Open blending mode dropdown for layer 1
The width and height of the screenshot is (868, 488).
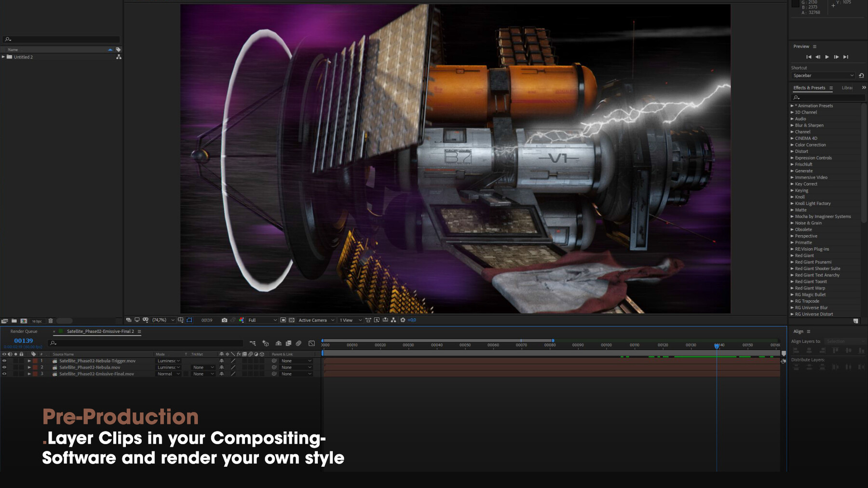point(168,361)
